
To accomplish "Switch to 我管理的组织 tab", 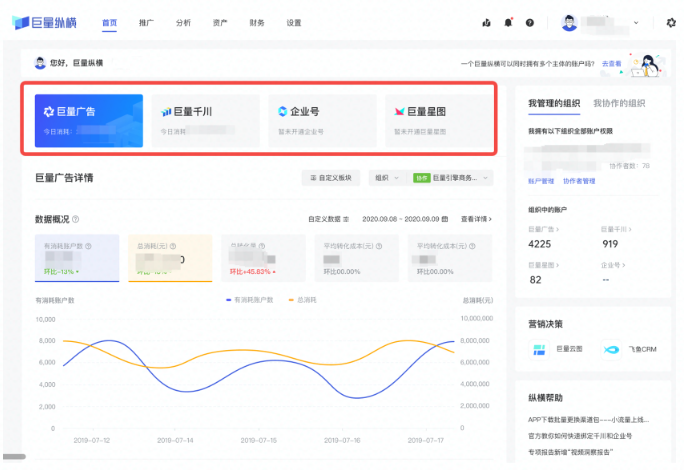I will (x=554, y=103).
